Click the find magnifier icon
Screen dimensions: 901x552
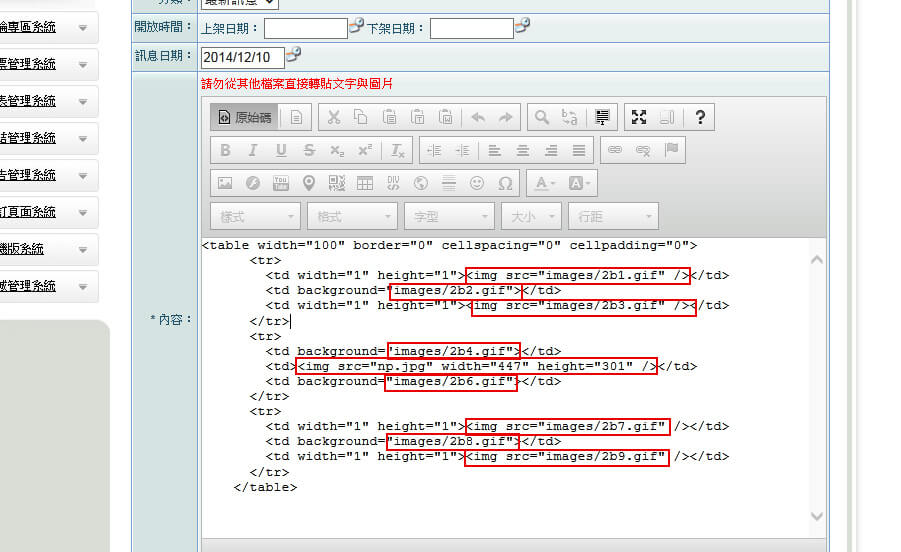[x=541, y=117]
